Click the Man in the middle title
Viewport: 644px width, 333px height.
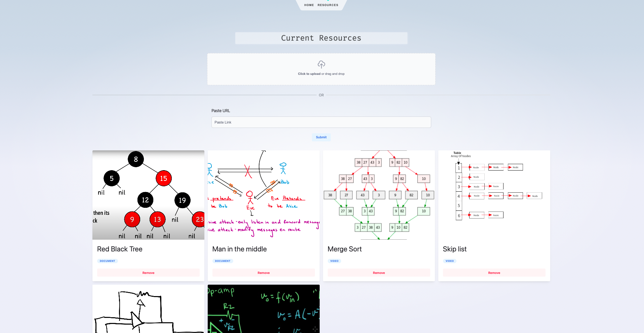coord(239,249)
